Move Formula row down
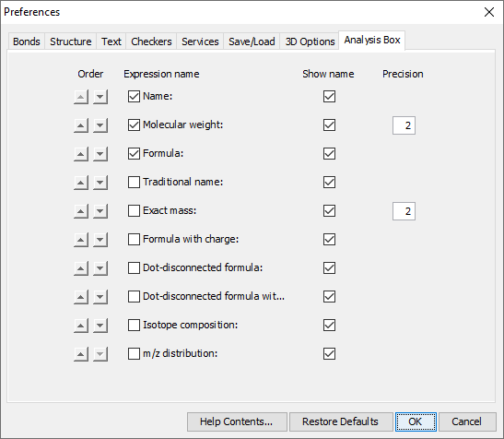Viewport: 504px width, 439px height. 100,154
